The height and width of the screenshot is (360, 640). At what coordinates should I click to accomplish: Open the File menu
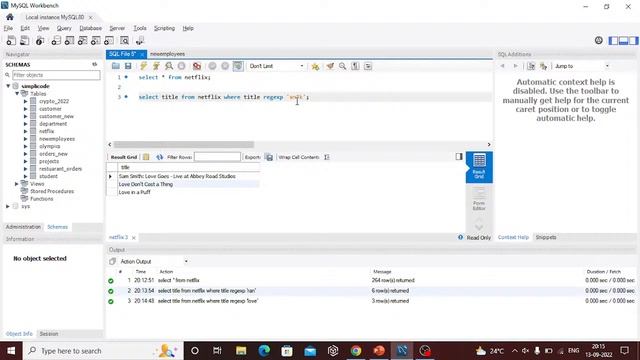coord(8,28)
